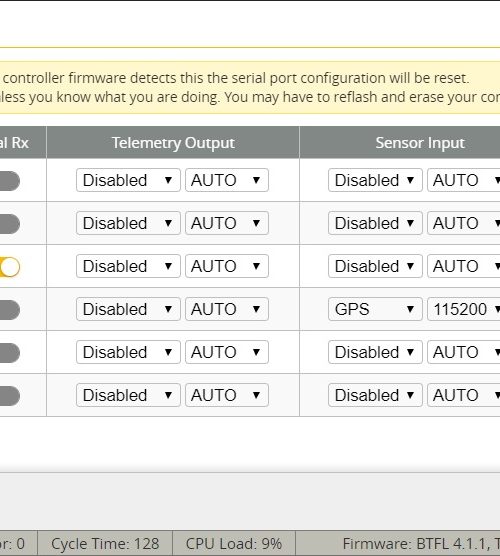
Task: Open last row Telemetry Output AUTO dropdown
Action: click(227, 395)
